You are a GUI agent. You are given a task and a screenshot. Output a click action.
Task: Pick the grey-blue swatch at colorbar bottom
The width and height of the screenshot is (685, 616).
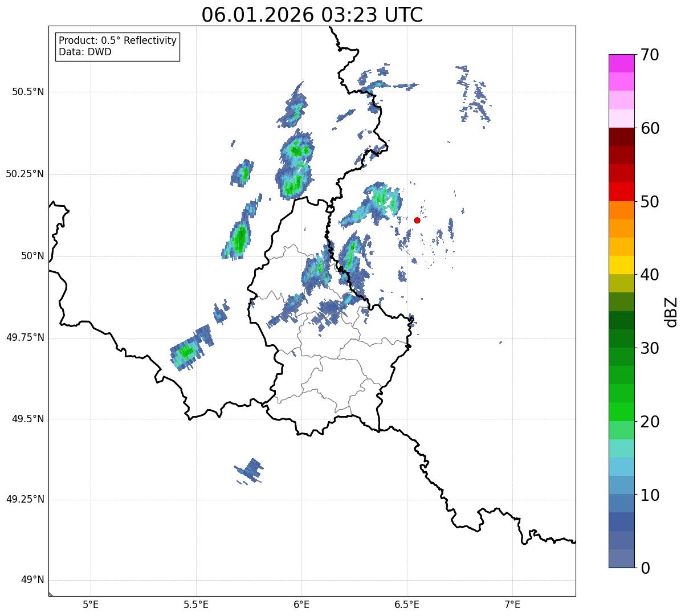click(621, 558)
